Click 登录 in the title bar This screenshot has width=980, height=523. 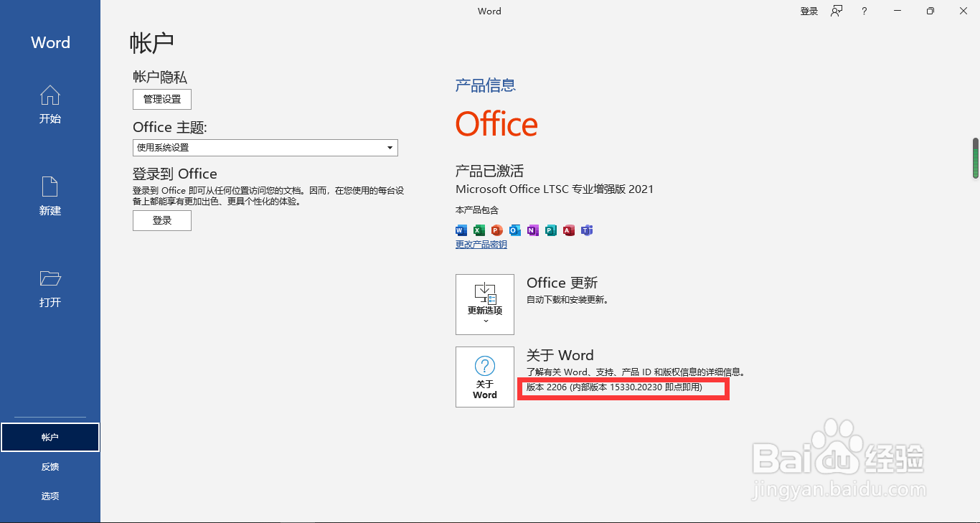click(x=809, y=11)
